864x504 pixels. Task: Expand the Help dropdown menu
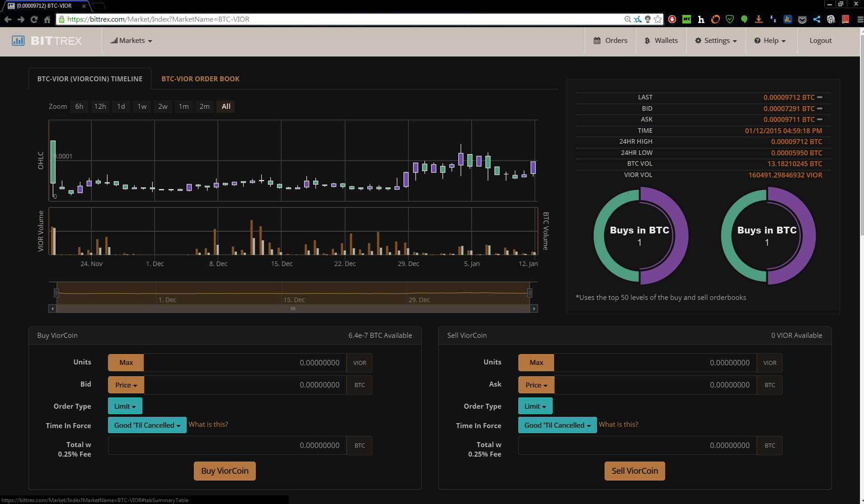770,41
